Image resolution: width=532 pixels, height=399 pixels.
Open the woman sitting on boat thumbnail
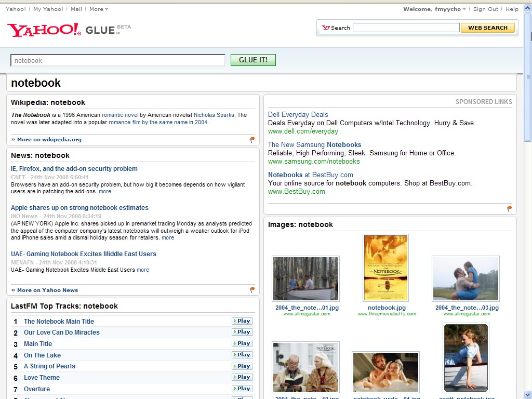click(x=466, y=357)
